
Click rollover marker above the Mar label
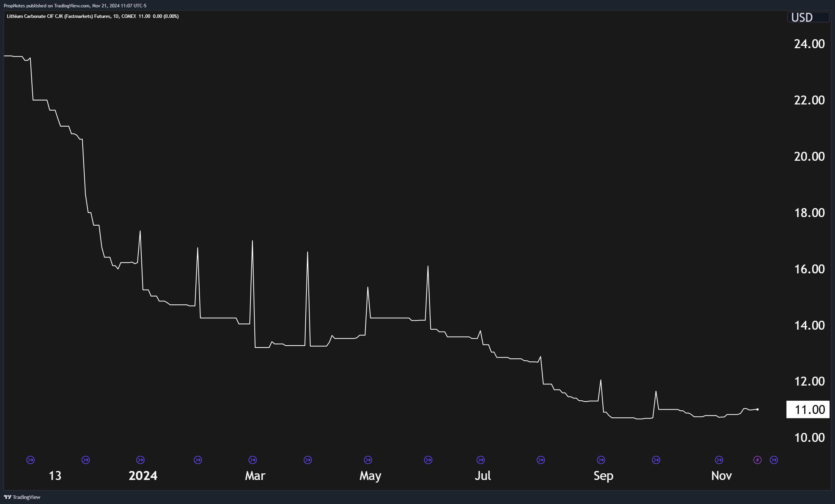(x=252, y=460)
